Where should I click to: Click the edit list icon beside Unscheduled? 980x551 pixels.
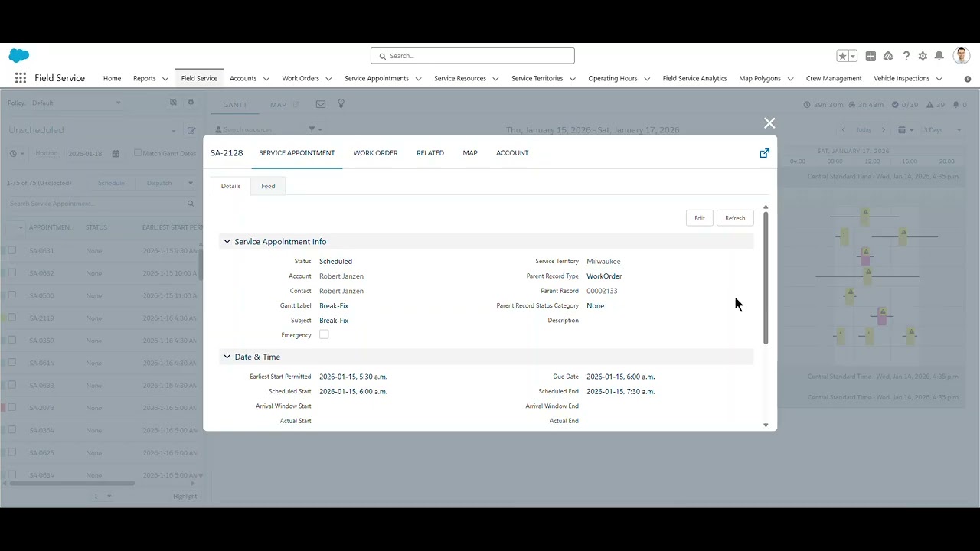pyautogui.click(x=191, y=131)
